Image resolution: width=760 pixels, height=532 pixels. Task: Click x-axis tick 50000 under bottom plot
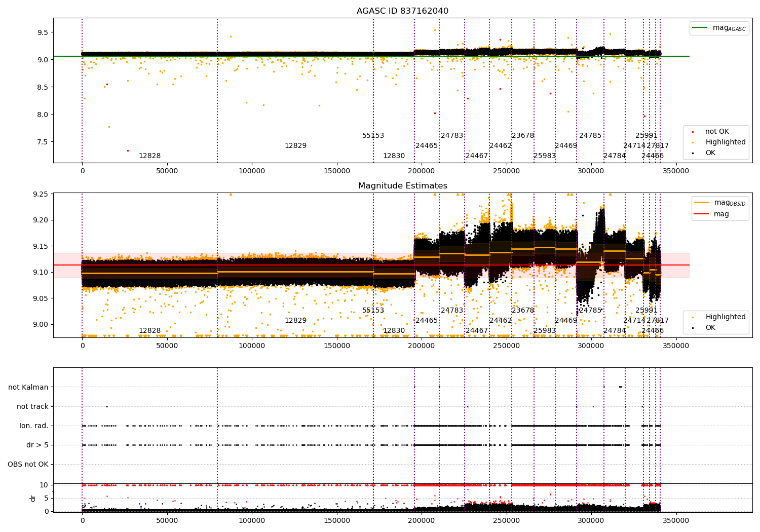167,521
